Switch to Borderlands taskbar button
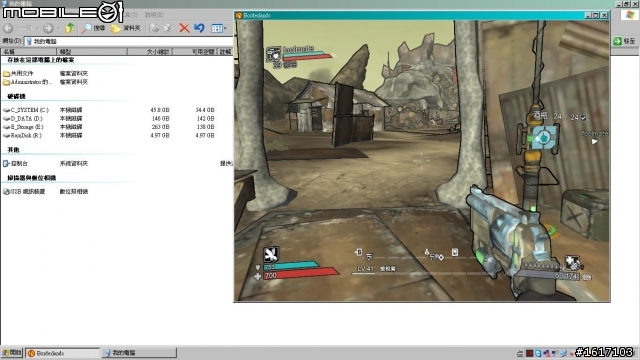 coord(63,353)
